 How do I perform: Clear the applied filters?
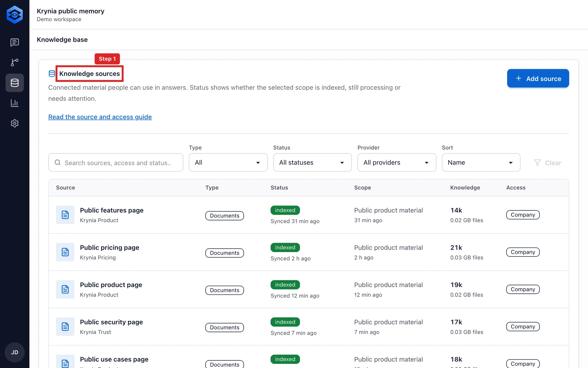click(548, 162)
